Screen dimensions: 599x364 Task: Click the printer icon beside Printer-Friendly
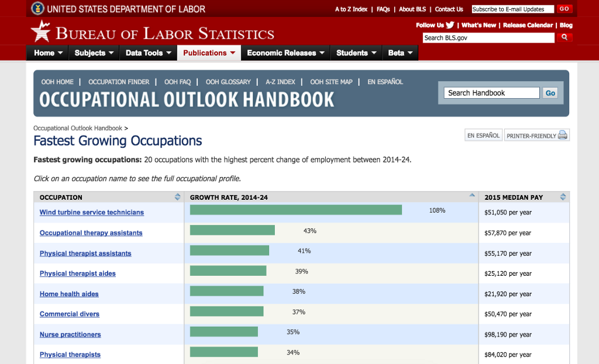562,135
